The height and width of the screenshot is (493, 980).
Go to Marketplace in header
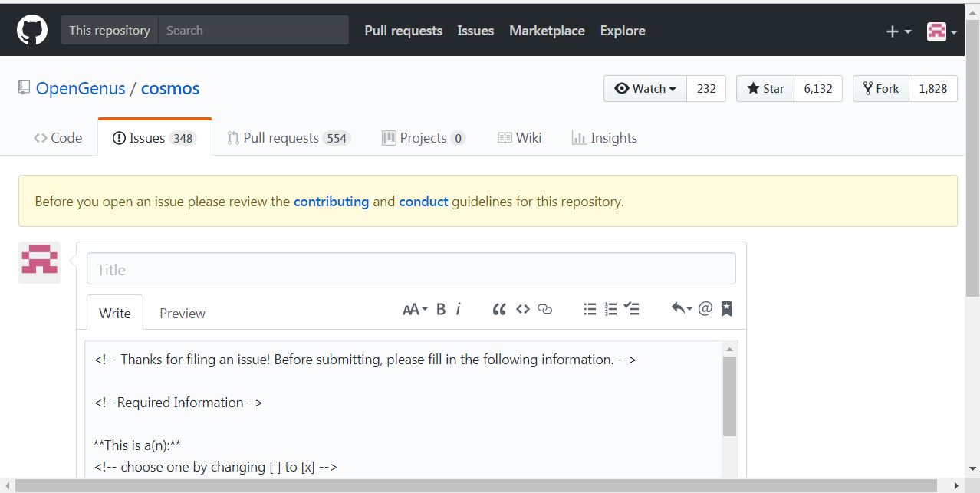click(547, 31)
